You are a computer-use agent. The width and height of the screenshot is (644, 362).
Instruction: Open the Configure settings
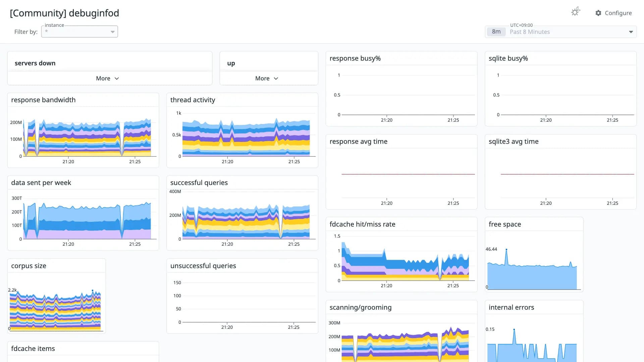point(613,13)
